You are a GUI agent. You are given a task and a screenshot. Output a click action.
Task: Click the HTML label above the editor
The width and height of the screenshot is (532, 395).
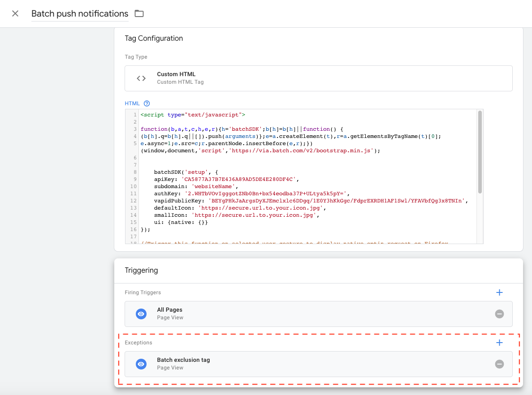point(132,103)
